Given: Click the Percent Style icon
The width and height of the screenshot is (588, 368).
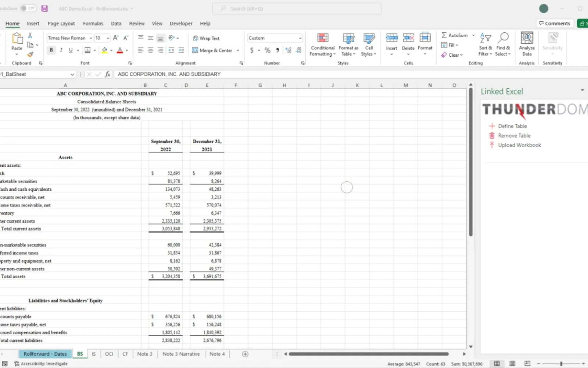Looking at the screenshot, I should click(x=268, y=50).
